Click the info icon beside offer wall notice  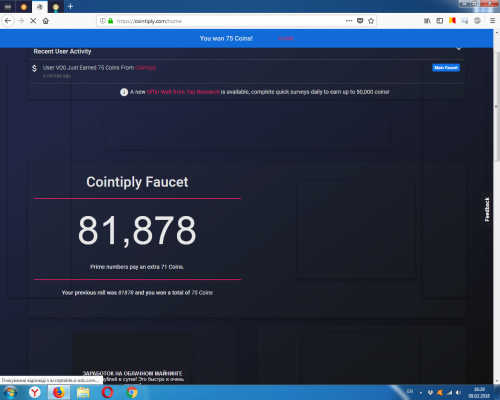124,92
